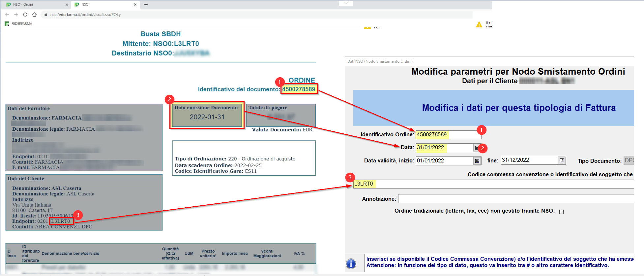The image size is (644, 276).
Task: Click the blue info icon
Action: click(x=351, y=263)
